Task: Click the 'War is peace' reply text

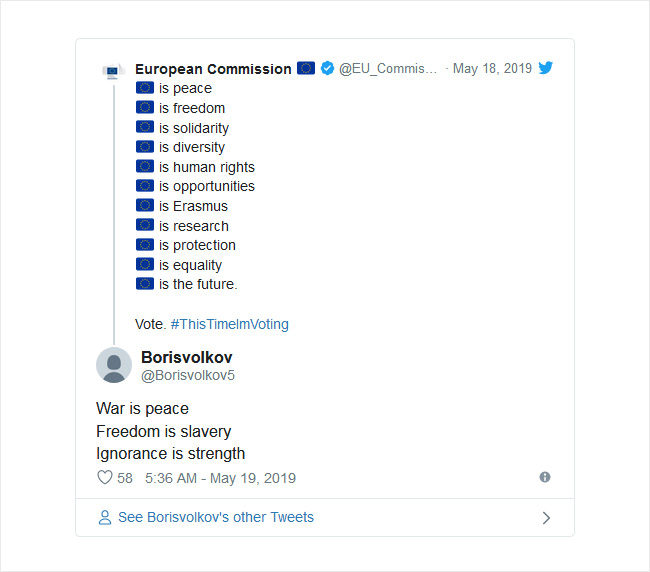Action: (x=142, y=409)
